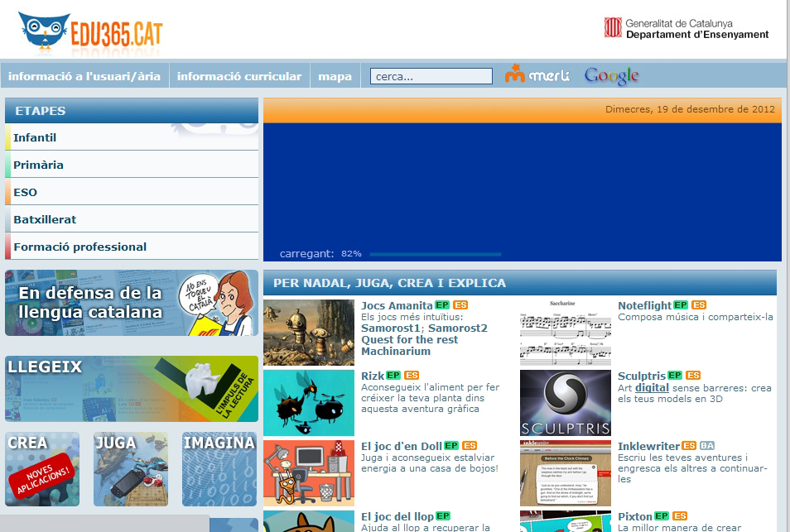Click the EP badge next to Rizk
Image resolution: width=790 pixels, height=532 pixels.
(x=393, y=376)
